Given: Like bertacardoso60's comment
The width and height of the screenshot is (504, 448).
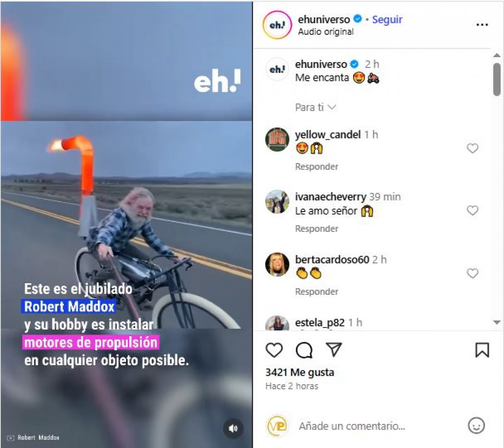Looking at the screenshot, I should (x=472, y=273).
